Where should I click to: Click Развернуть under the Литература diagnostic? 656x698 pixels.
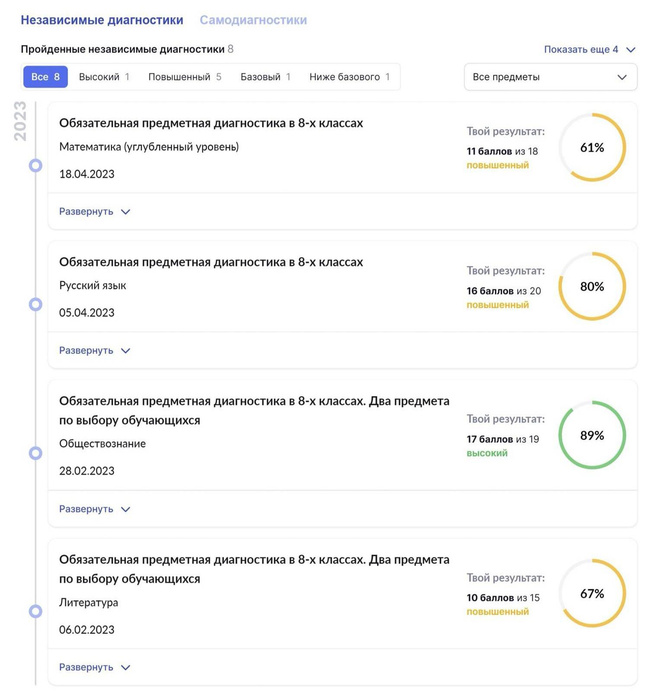pyautogui.click(x=95, y=667)
